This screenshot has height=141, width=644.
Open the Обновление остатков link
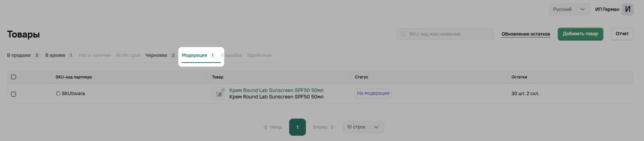[x=525, y=34]
